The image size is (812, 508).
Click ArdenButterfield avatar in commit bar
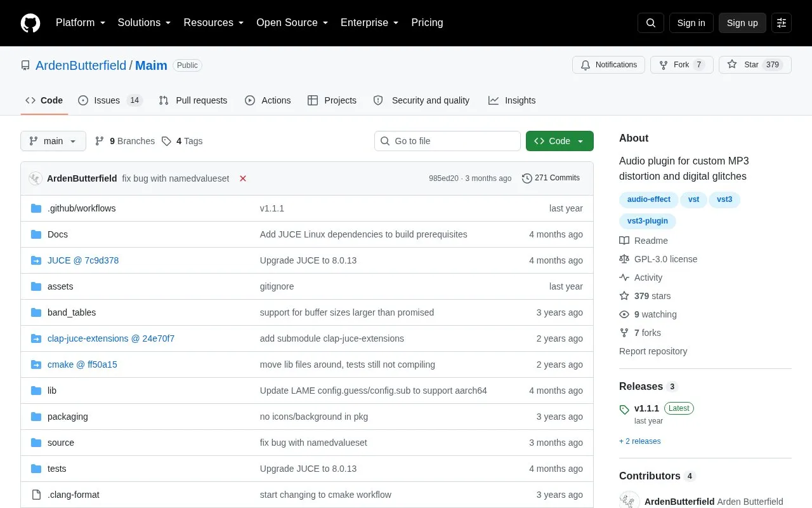coord(36,178)
